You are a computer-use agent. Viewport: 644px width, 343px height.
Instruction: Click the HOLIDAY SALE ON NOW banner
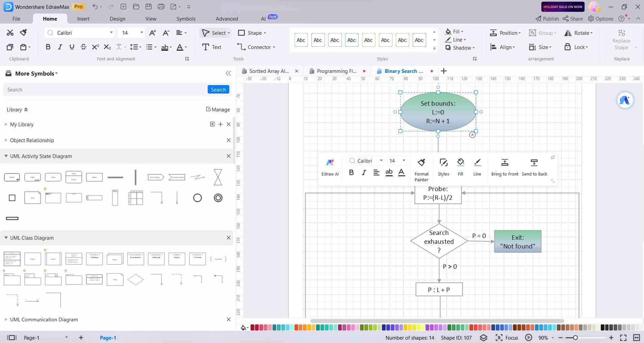(563, 7)
